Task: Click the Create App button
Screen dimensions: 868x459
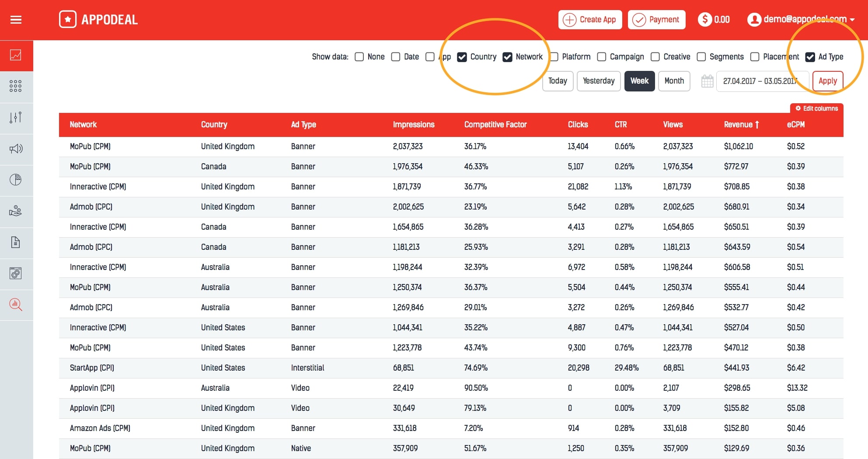Action: tap(590, 19)
